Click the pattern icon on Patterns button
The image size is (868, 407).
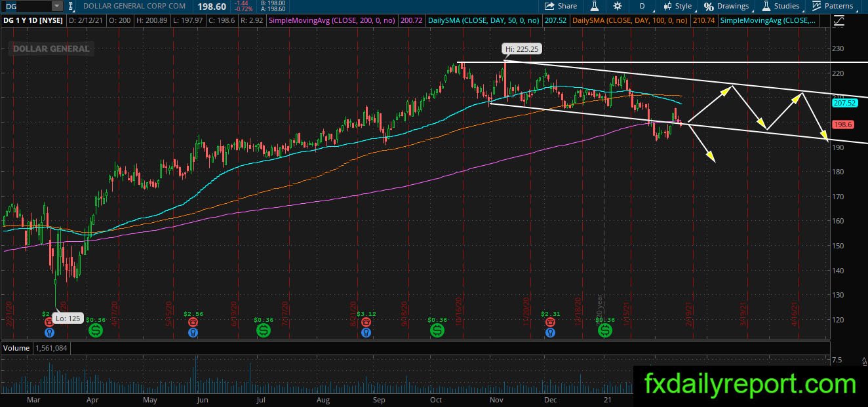pos(816,6)
